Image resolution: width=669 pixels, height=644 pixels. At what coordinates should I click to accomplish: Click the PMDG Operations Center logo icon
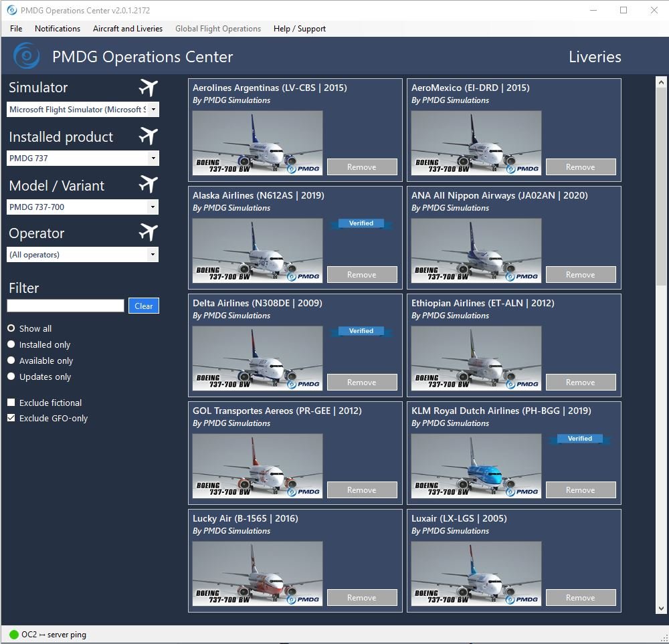tap(27, 56)
